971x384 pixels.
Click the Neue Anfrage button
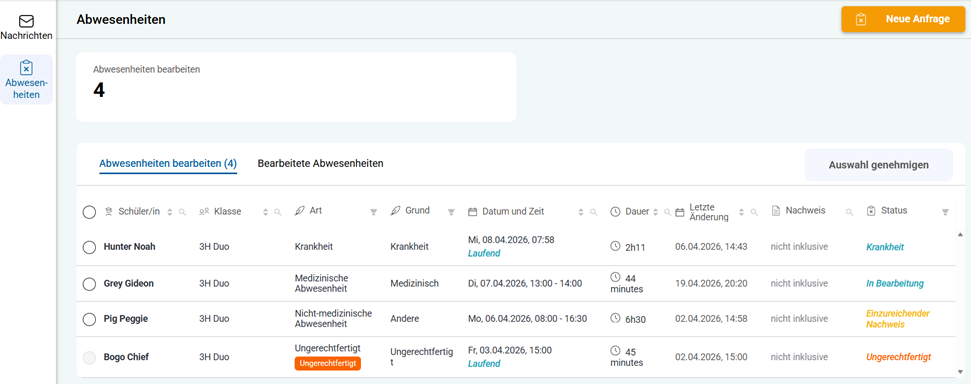[903, 19]
